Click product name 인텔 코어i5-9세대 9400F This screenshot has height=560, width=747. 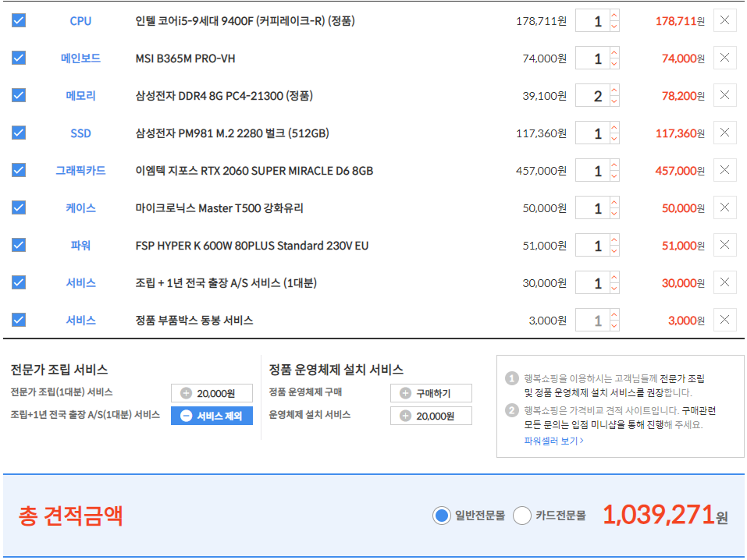(245, 21)
